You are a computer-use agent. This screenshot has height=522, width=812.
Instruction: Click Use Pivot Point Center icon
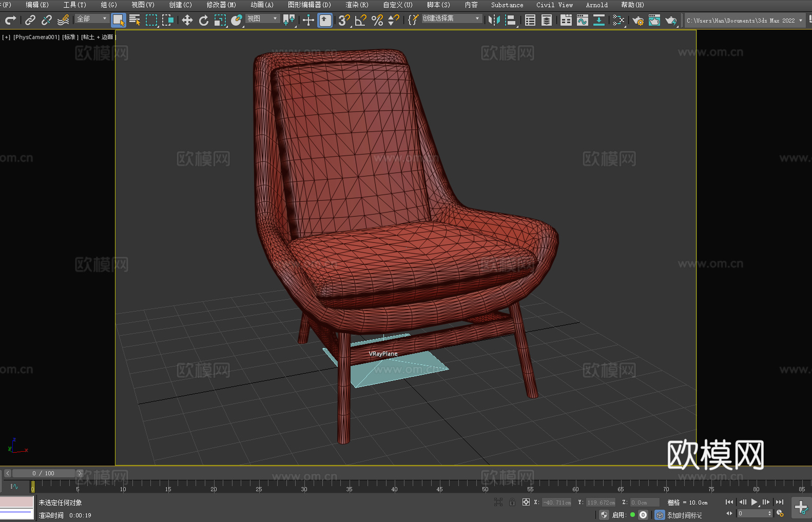click(x=289, y=20)
